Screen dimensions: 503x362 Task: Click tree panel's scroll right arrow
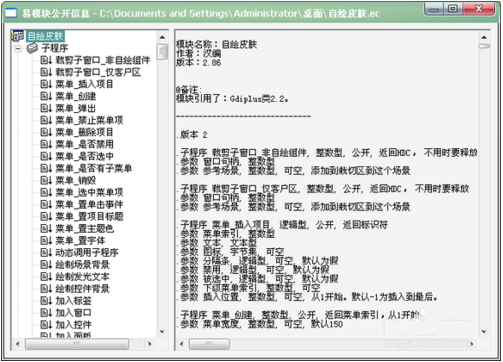150,344
